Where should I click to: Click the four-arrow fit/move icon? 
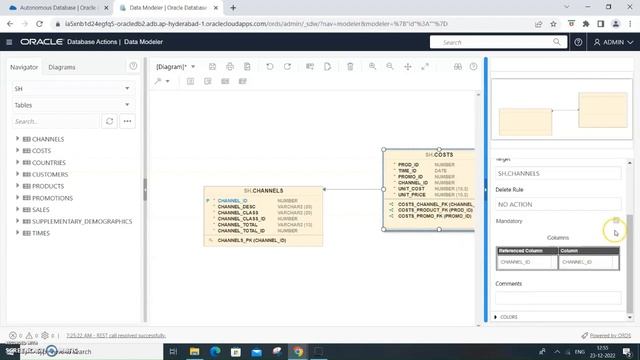coord(408,67)
